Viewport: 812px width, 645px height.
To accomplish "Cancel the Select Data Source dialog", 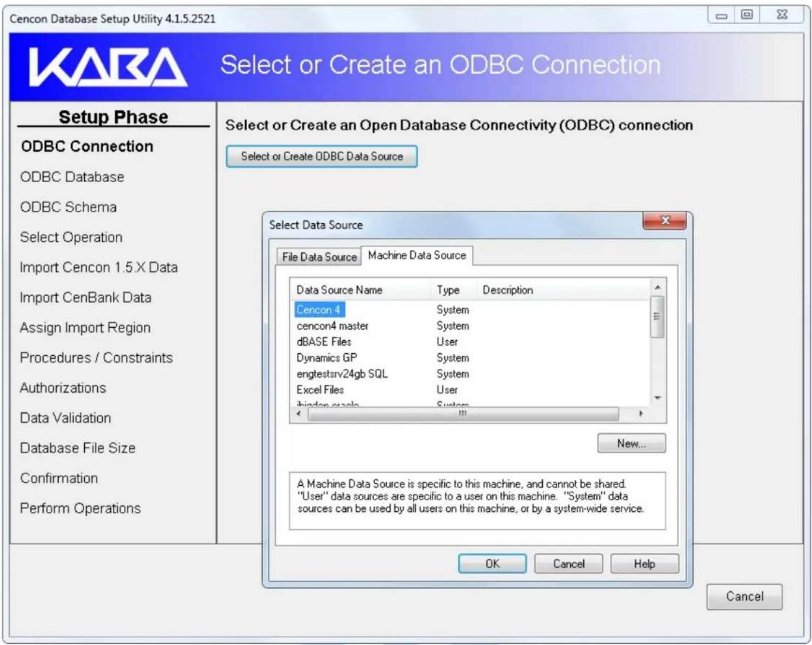I will [x=569, y=564].
